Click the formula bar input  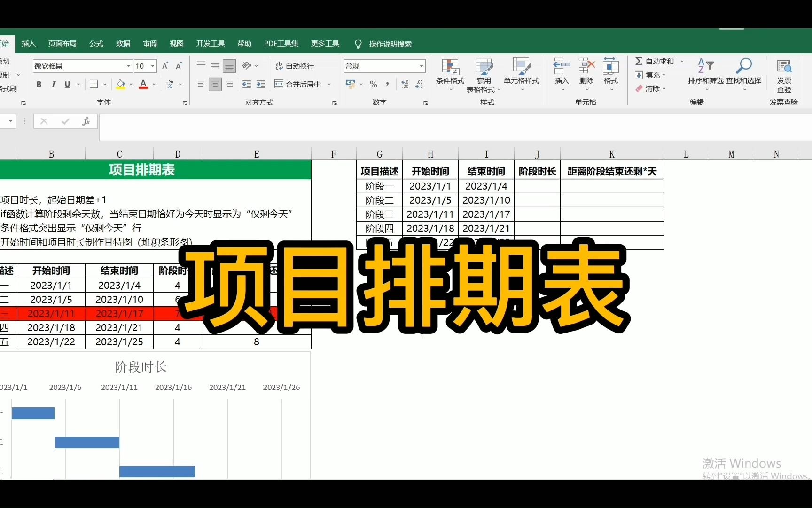coord(455,127)
